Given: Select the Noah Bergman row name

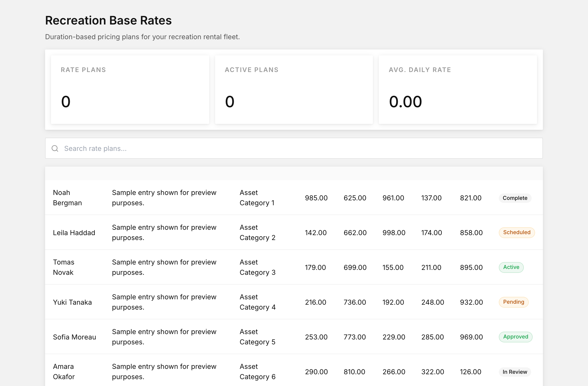Looking at the screenshot, I should [x=67, y=198].
